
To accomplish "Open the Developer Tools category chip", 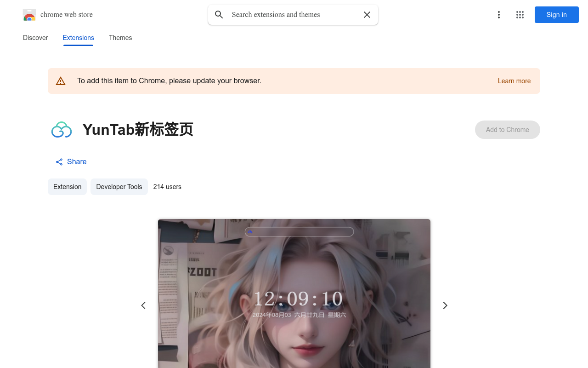I will point(119,187).
